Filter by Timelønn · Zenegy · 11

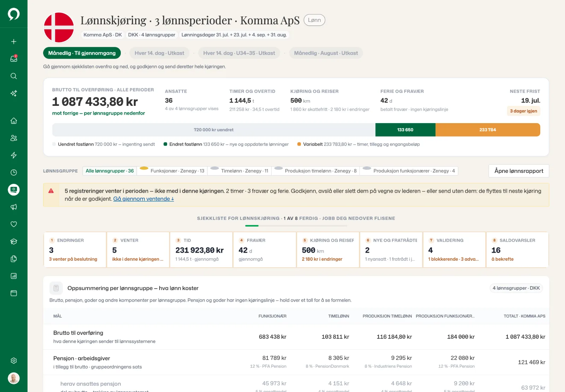[x=240, y=171]
